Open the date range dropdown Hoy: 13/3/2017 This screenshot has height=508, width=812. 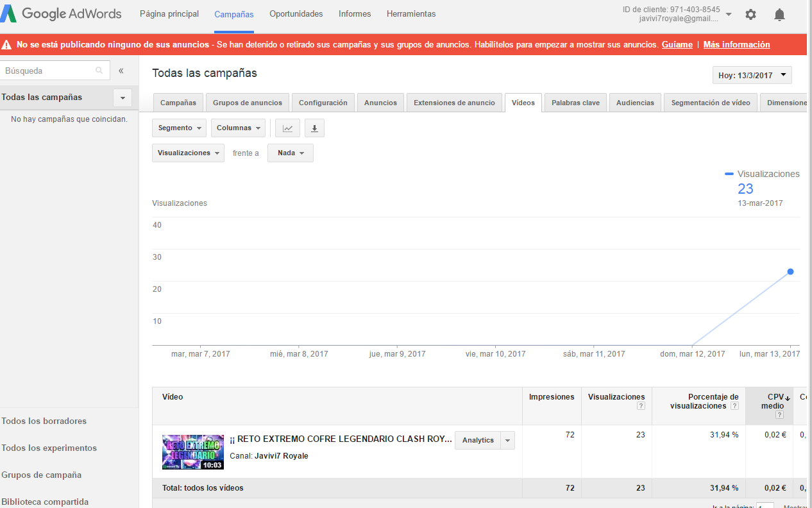(x=752, y=75)
